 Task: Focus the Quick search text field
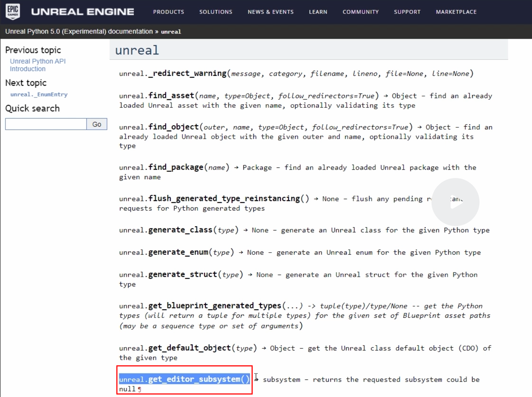tap(46, 124)
